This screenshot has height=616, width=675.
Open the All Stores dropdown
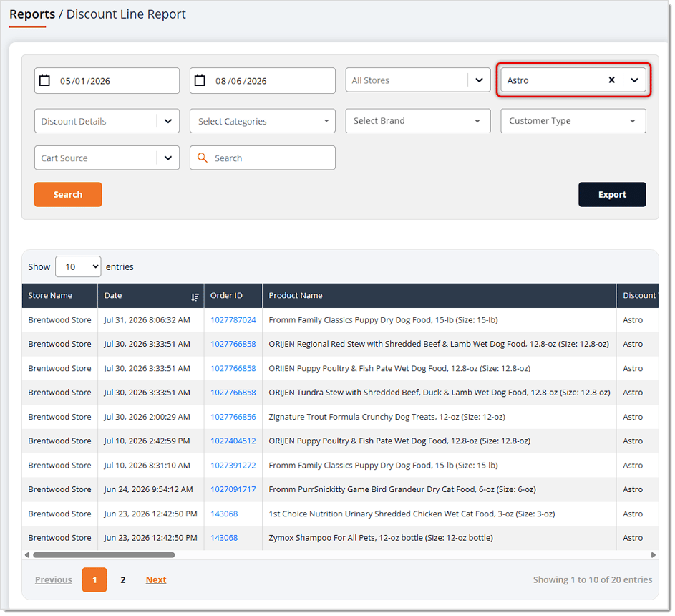point(417,80)
